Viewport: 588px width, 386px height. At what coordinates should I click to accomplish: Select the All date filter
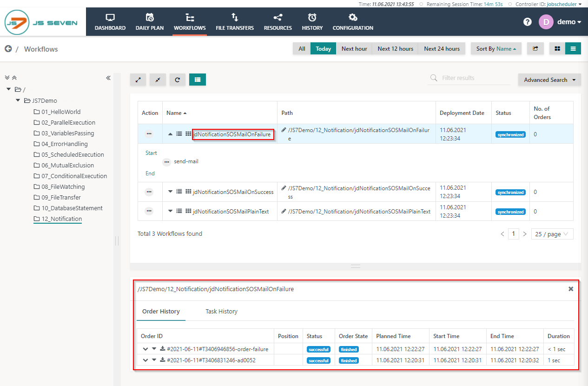(302, 49)
